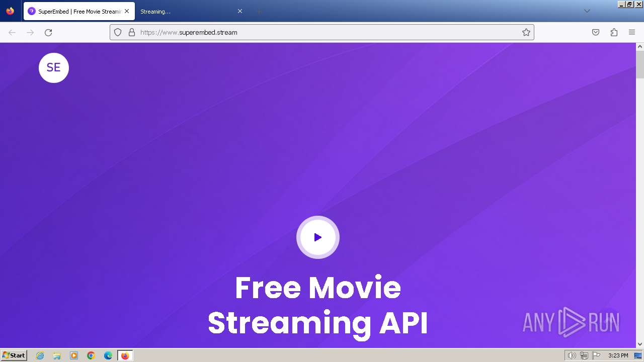Click the vertical scrollbar thumb

pos(640,65)
